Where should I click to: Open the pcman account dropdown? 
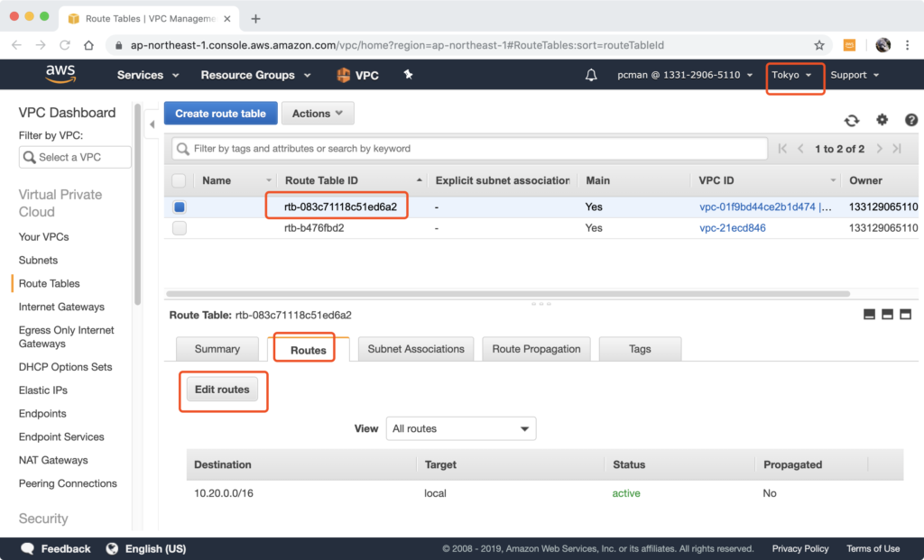[685, 75]
